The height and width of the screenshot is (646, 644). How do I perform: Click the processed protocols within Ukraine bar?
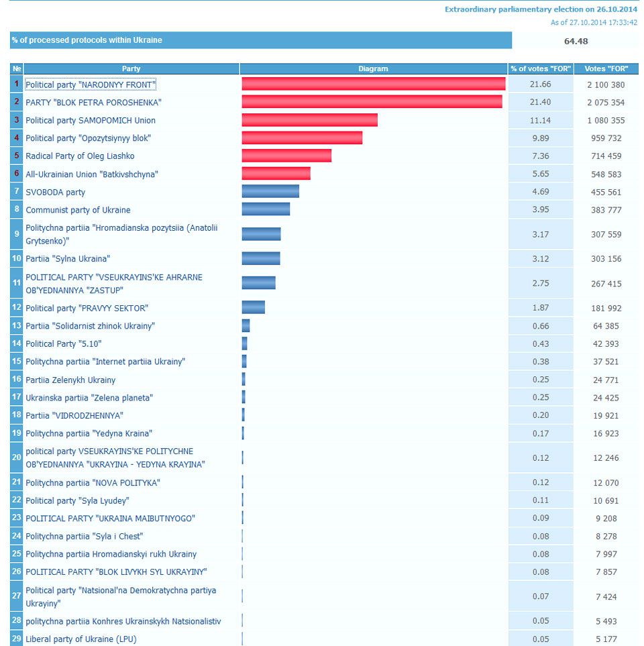coord(261,40)
